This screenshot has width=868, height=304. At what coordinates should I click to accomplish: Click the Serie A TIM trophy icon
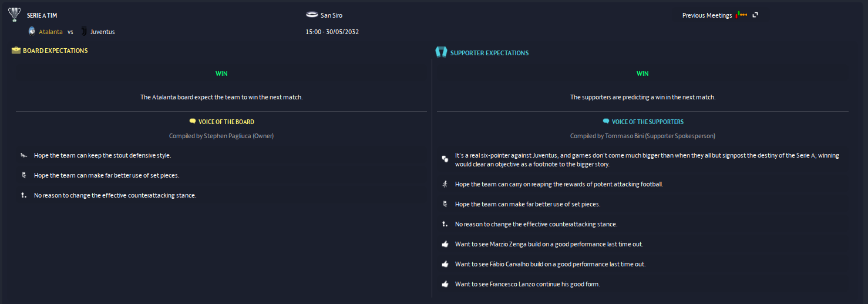(15, 15)
